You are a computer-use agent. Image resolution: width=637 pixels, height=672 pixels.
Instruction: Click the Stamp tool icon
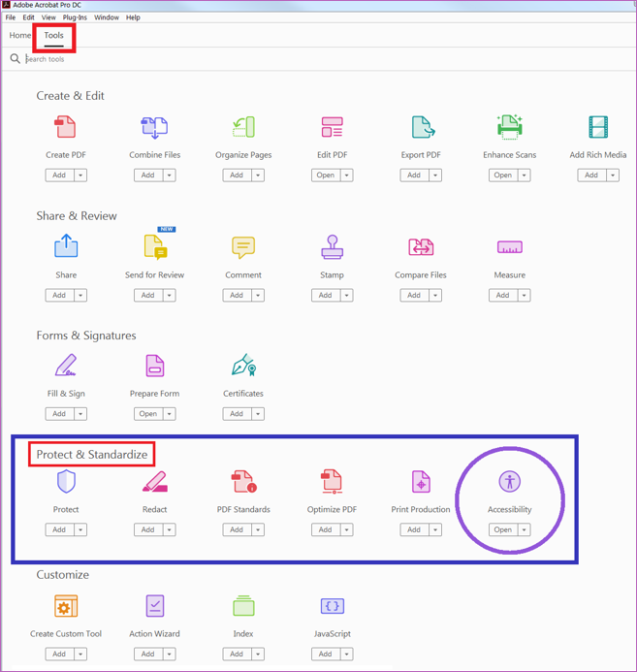pyautogui.click(x=333, y=247)
